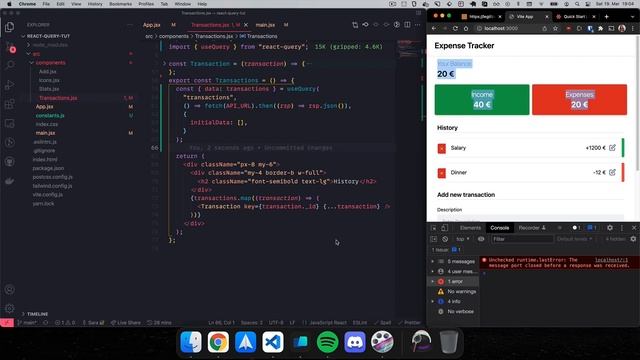640x360 pixels.
Task: Open the VS Code Explorer view icon
Action: 9,27
